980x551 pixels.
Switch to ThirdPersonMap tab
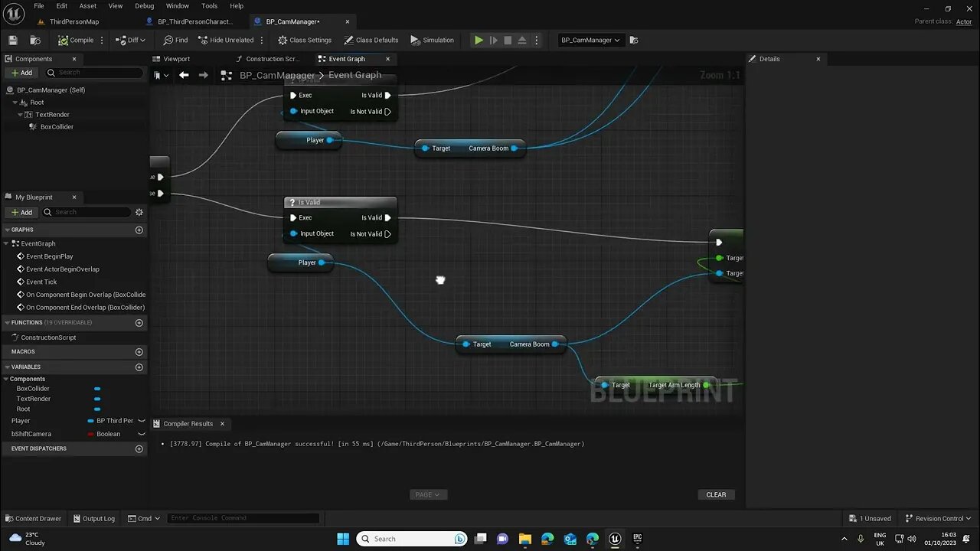(x=74, y=21)
